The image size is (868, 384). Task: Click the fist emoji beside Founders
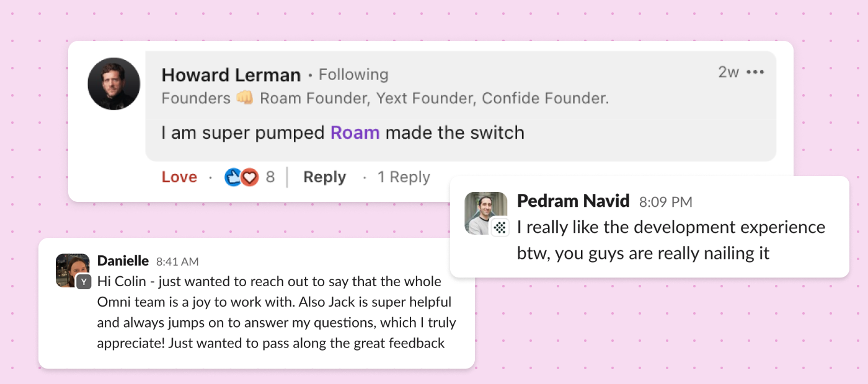click(x=244, y=98)
